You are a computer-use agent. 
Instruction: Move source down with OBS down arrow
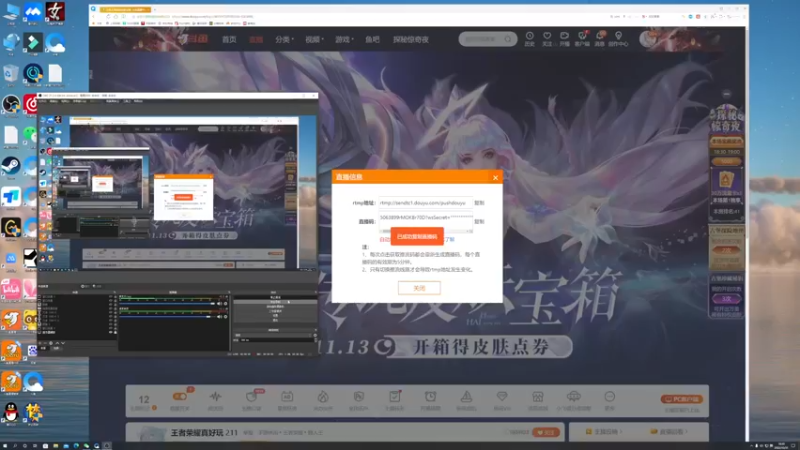(63, 343)
